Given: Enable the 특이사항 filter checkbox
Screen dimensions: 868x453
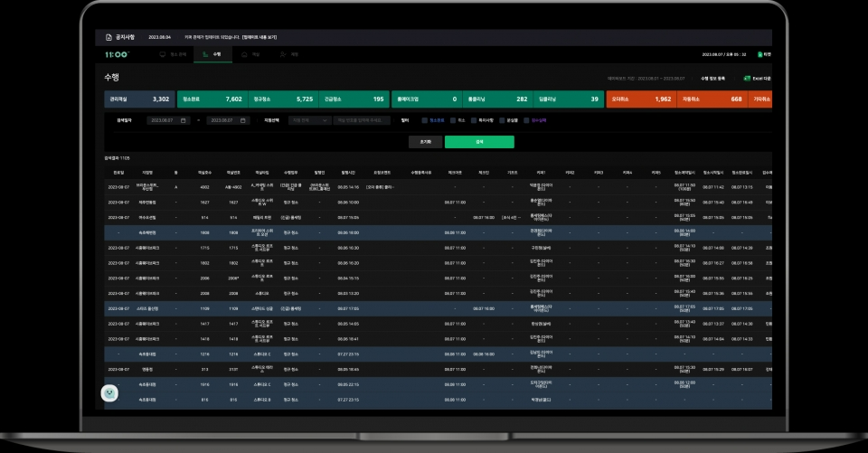Looking at the screenshot, I should (479, 120).
